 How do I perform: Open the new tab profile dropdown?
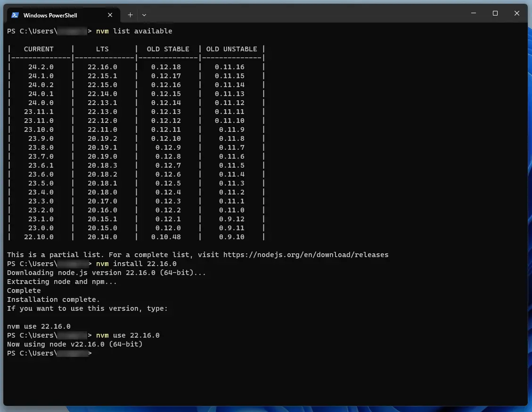(144, 15)
